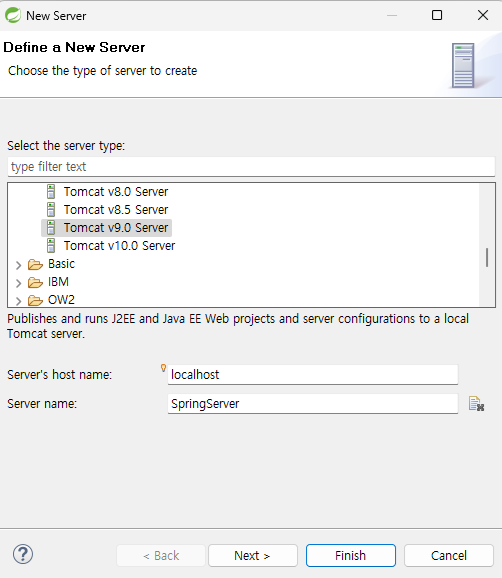Click the Tomcat v8.0 server icon
Image resolution: width=502 pixels, height=578 pixels.
coord(51,192)
